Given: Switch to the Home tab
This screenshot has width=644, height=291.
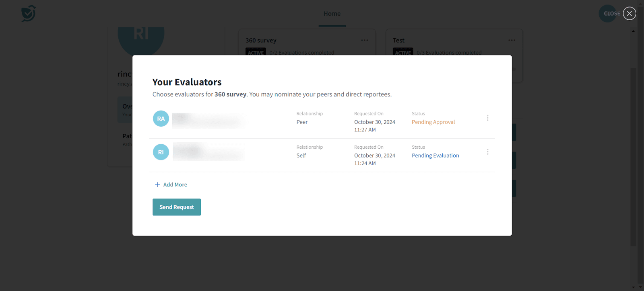Looking at the screenshot, I should coord(332,14).
